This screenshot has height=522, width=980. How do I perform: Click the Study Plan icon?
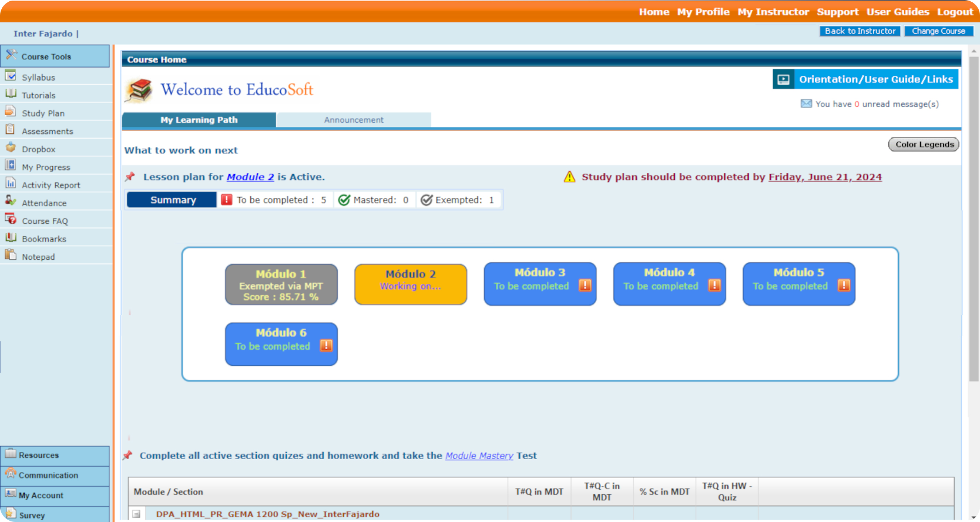(x=11, y=111)
